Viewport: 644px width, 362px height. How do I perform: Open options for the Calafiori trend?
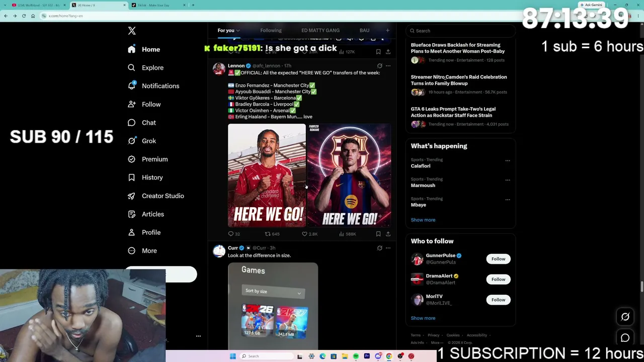tap(508, 161)
